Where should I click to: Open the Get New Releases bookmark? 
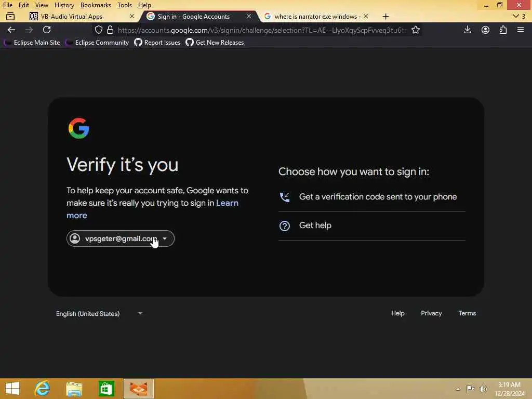(x=215, y=43)
